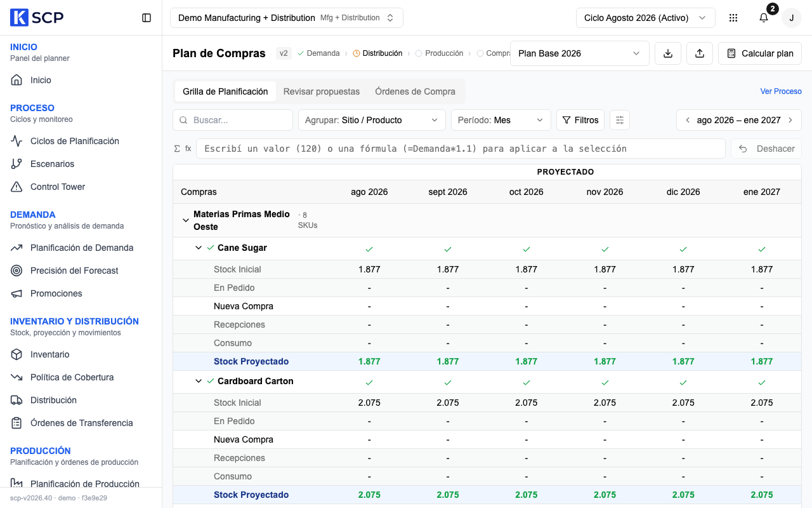Switch to Revisar propuestas tab
The height and width of the screenshot is (508, 812).
tap(322, 91)
